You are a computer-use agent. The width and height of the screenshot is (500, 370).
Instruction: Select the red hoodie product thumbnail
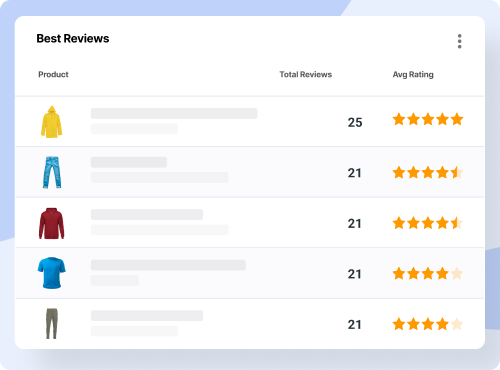pyautogui.click(x=51, y=223)
